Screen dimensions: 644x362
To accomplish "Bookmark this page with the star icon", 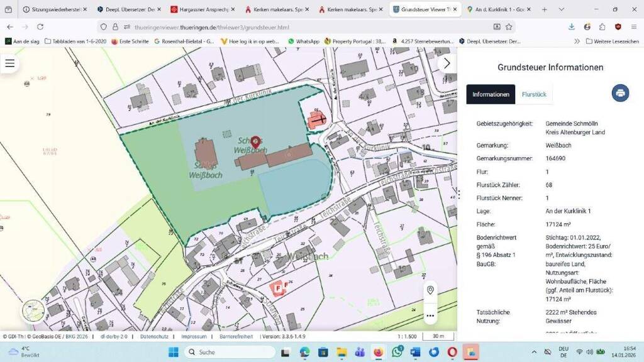I will pyautogui.click(x=509, y=27).
